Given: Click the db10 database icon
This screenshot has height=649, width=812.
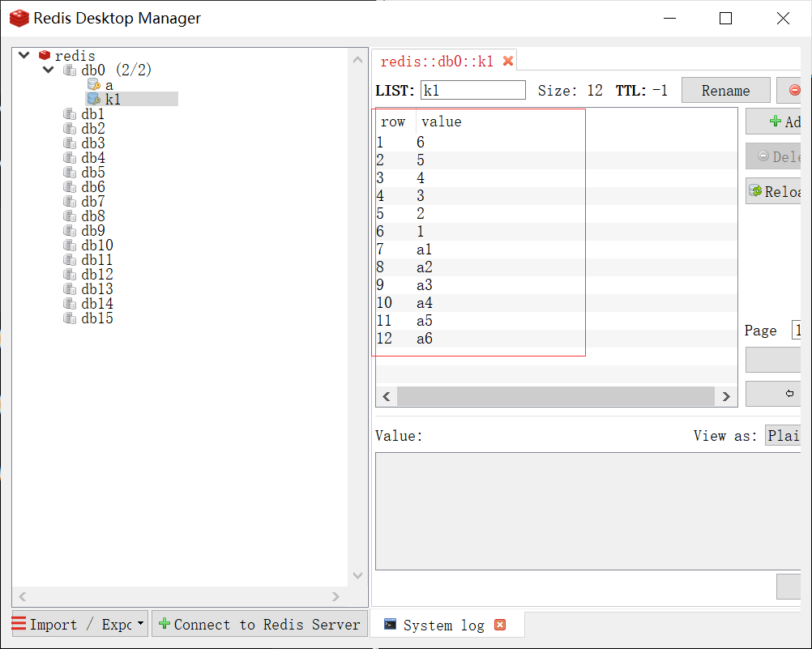Looking at the screenshot, I should click(70, 245).
